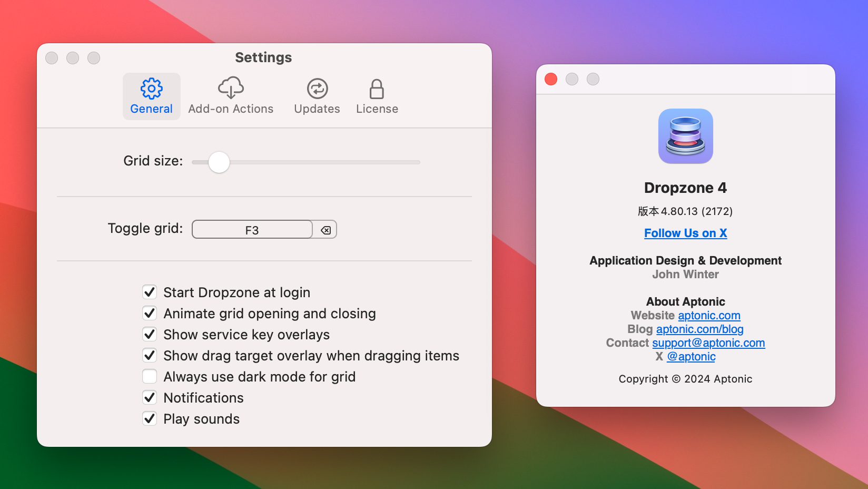Visit the aptonic.com website link
Image resolution: width=868 pixels, height=489 pixels.
point(708,315)
